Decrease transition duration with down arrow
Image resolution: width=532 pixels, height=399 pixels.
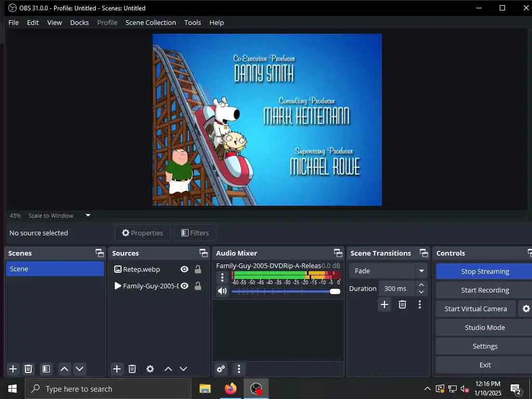421,292
